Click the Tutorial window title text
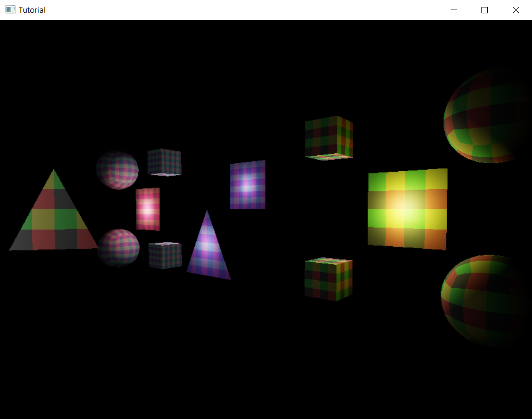Image resolution: width=532 pixels, height=419 pixels. coord(32,10)
